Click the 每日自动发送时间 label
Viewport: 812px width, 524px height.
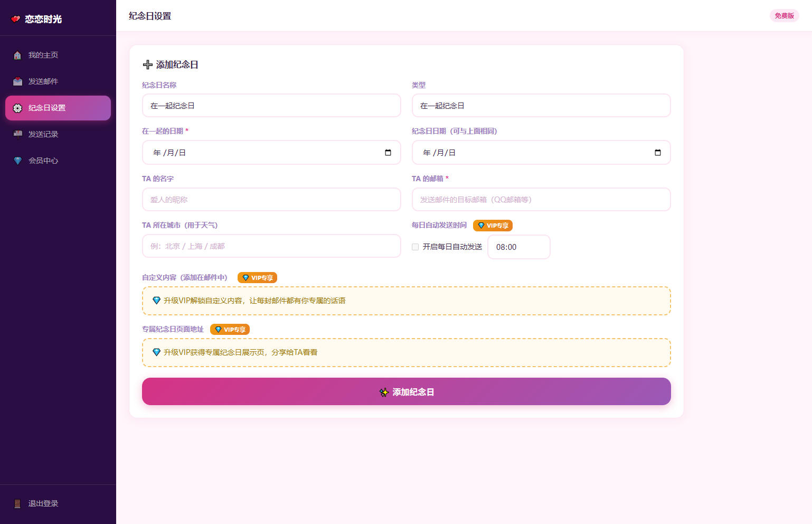pyautogui.click(x=439, y=225)
